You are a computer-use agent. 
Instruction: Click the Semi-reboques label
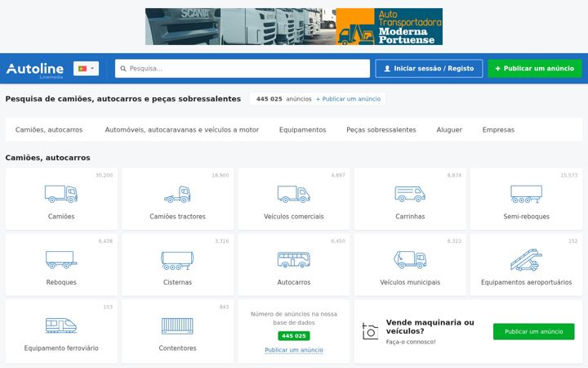(x=526, y=217)
